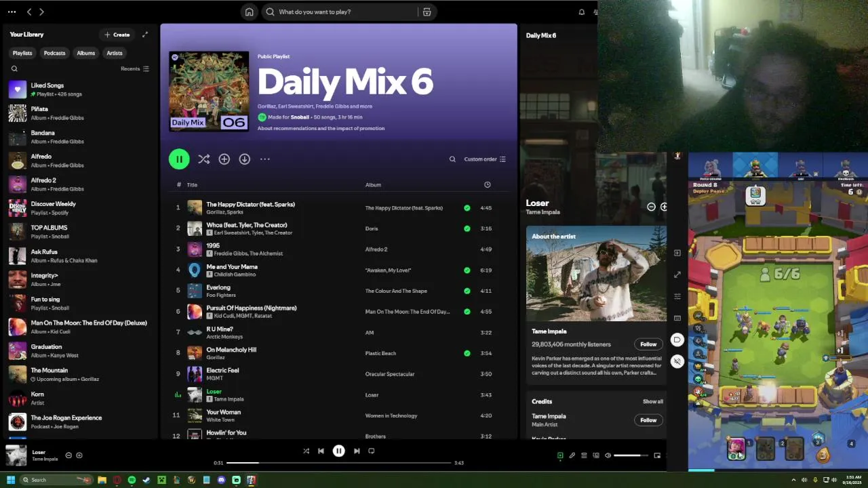Open About recommendations and promotion link

pyautogui.click(x=321, y=128)
